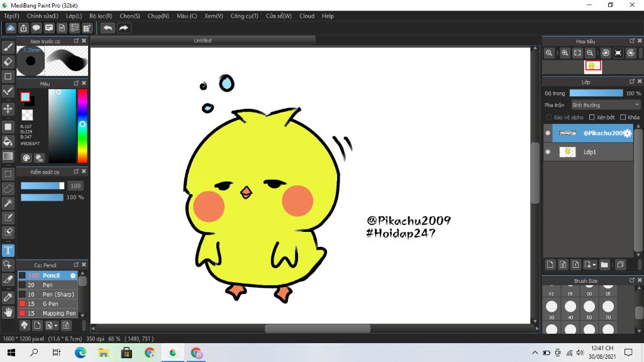Image resolution: width=644 pixels, height=362 pixels.
Task: Switch to the Untitled canvas tab
Action: pos(203,40)
